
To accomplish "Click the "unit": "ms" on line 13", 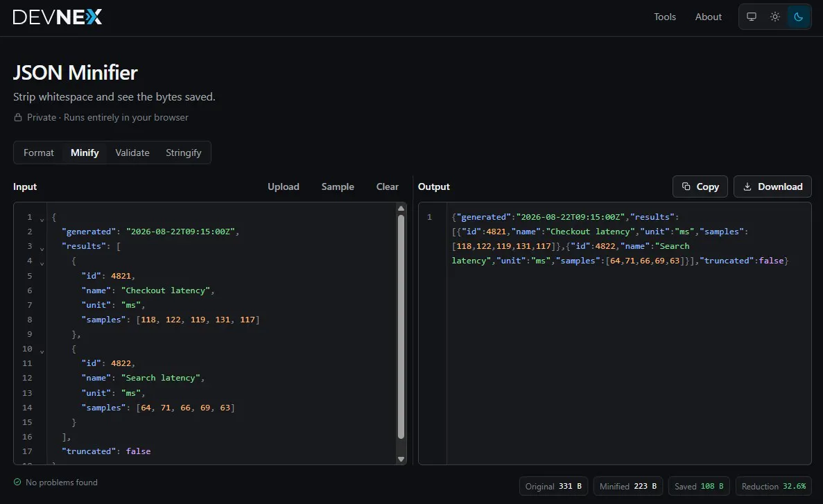I will tap(113, 392).
